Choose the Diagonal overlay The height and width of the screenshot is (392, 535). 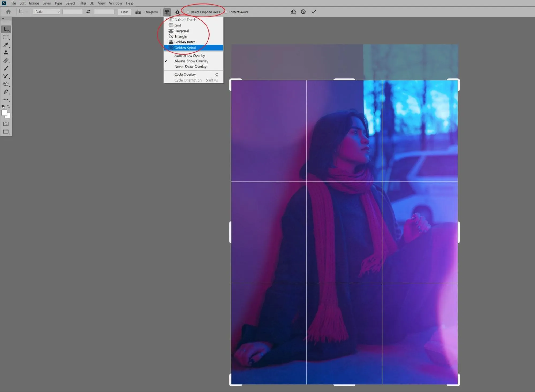(x=193, y=31)
